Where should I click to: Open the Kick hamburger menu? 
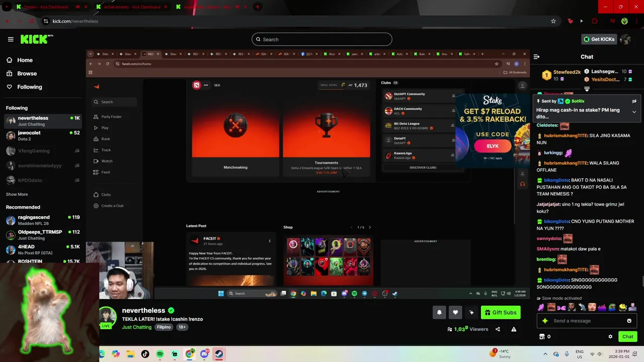tap(11, 39)
